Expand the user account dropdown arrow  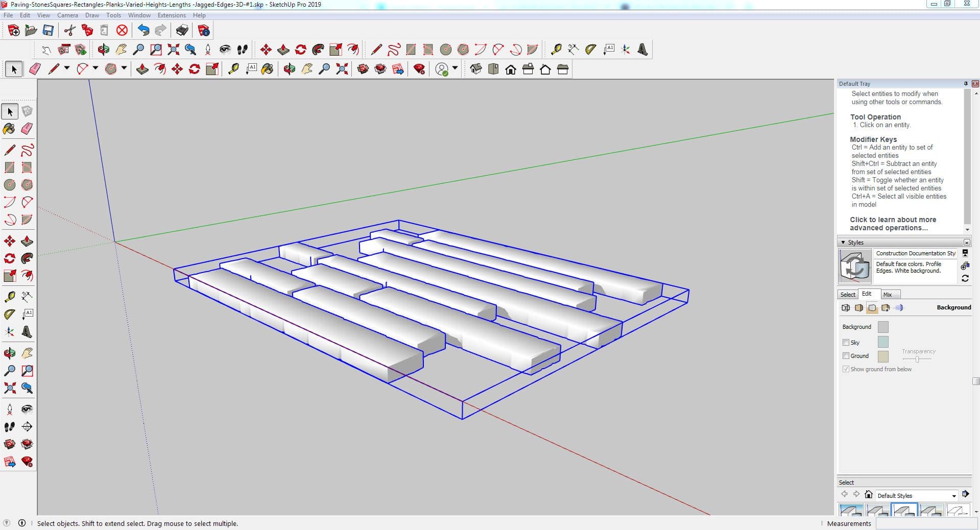pyautogui.click(x=455, y=68)
